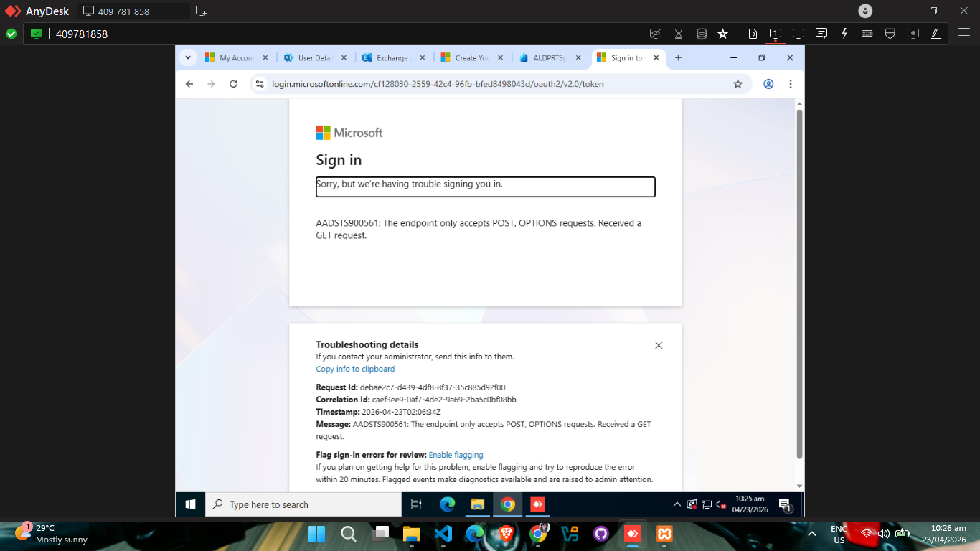Reload the remote Chrome page
Viewport: 980px width, 551px height.
pyautogui.click(x=233, y=84)
